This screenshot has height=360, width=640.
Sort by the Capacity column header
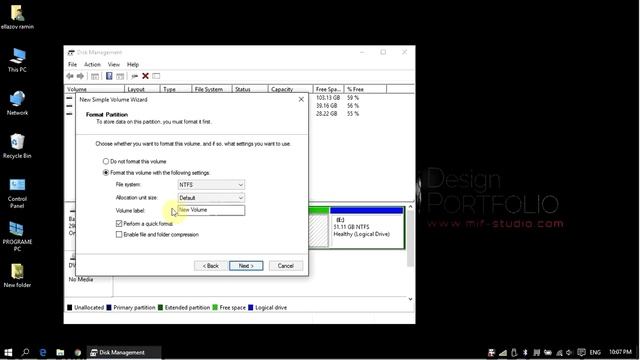pos(290,89)
